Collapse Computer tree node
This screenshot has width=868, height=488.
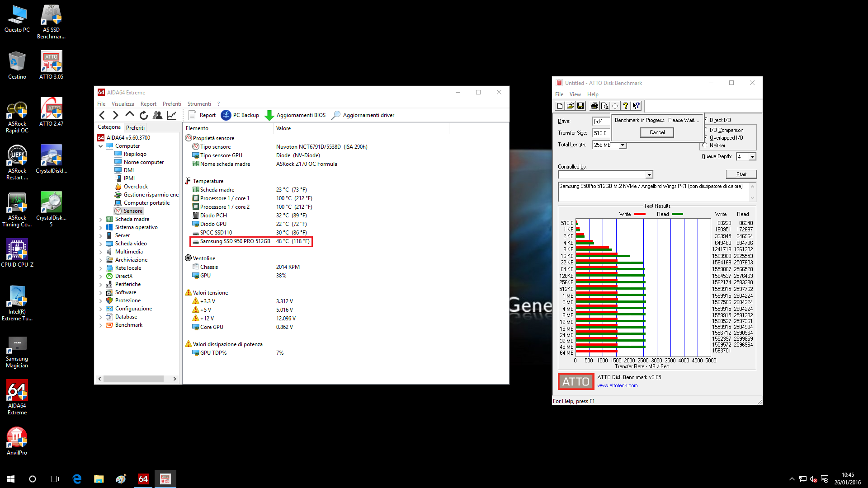100,146
